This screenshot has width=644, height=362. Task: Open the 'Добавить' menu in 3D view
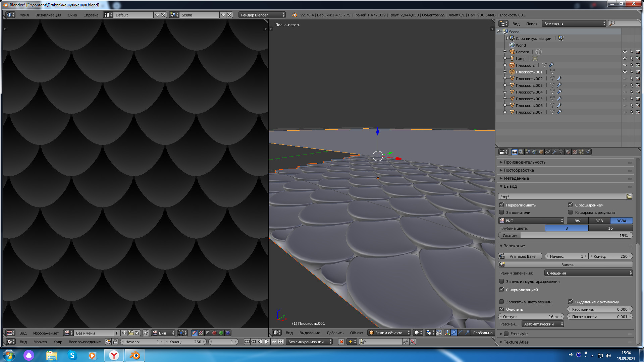tap(335, 333)
